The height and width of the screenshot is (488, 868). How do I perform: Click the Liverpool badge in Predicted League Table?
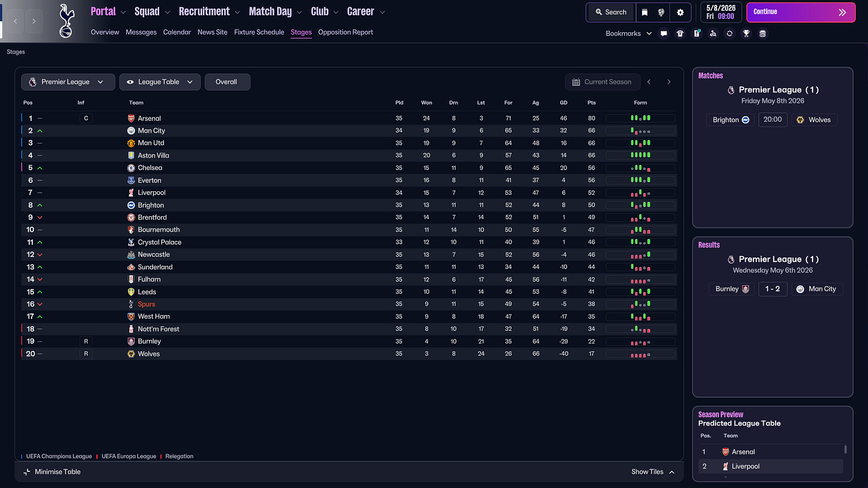coord(726,467)
